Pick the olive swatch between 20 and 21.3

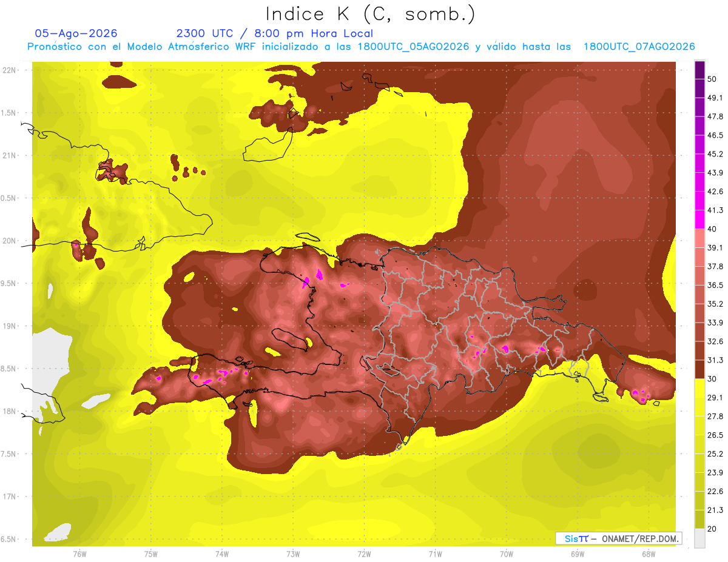click(699, 520)
